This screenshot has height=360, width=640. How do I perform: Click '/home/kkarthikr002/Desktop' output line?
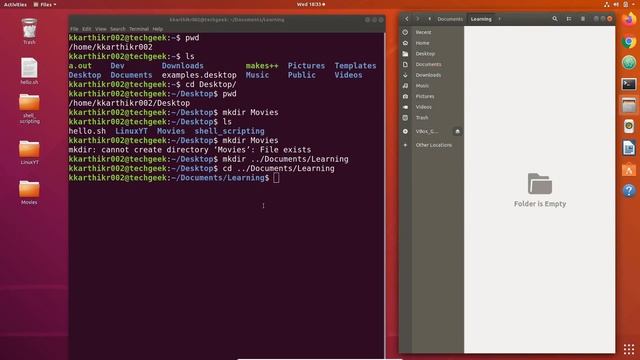(129, 103)
